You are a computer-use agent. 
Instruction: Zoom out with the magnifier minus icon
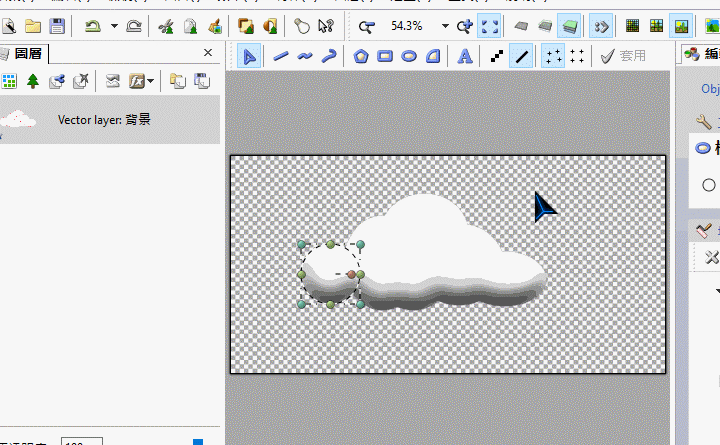(x=366, y=27)
